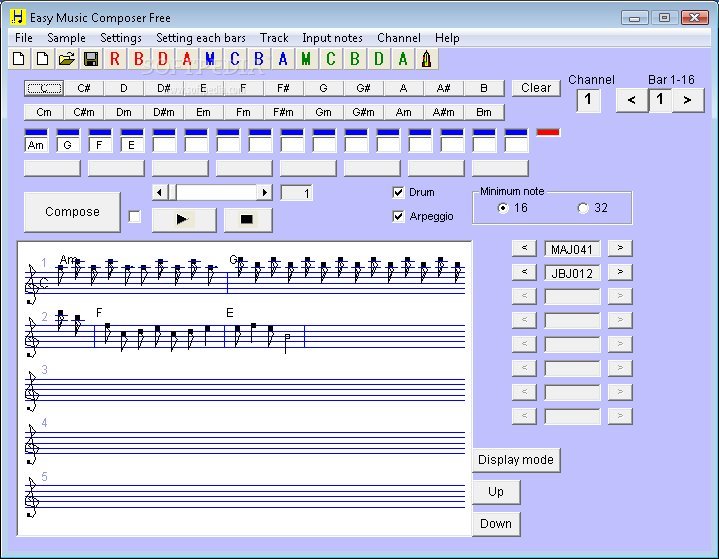Click the chord slot containing F
Image resolution: width=719 pixels, height=559 pixels.
coord(100,145)
